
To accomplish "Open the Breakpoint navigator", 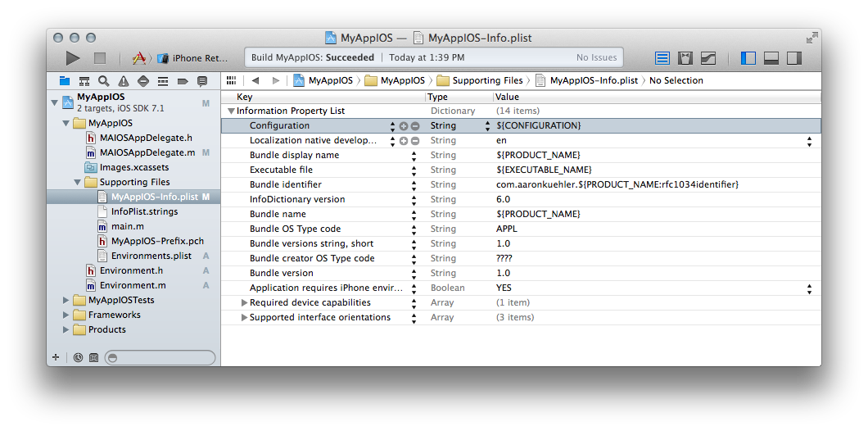I will point(183,81).
